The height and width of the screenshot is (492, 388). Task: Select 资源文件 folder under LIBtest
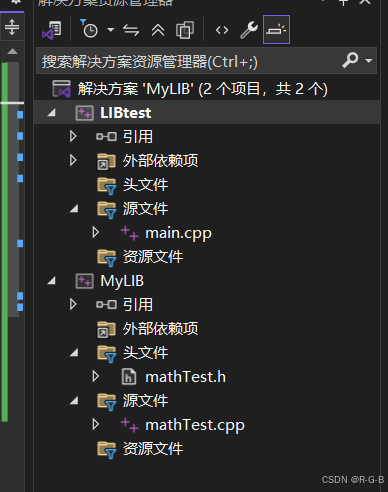coord(153,257)
